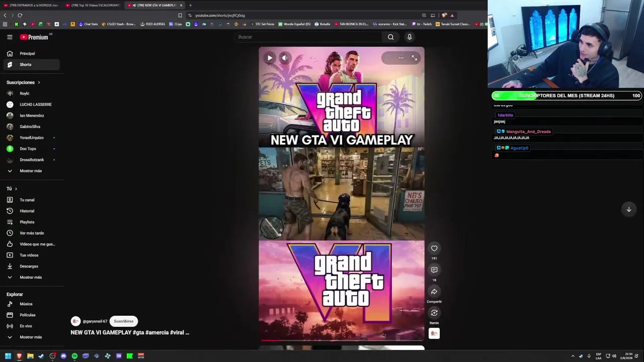Open the Short's sound source thumbnail
The height and width of the screenshot is (362, 644).
434,333
